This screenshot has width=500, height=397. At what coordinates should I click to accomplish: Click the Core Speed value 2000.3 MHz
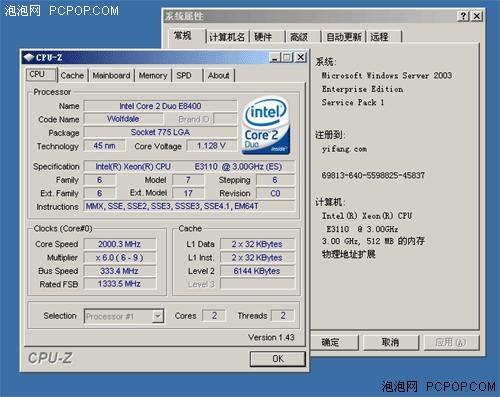119,244
